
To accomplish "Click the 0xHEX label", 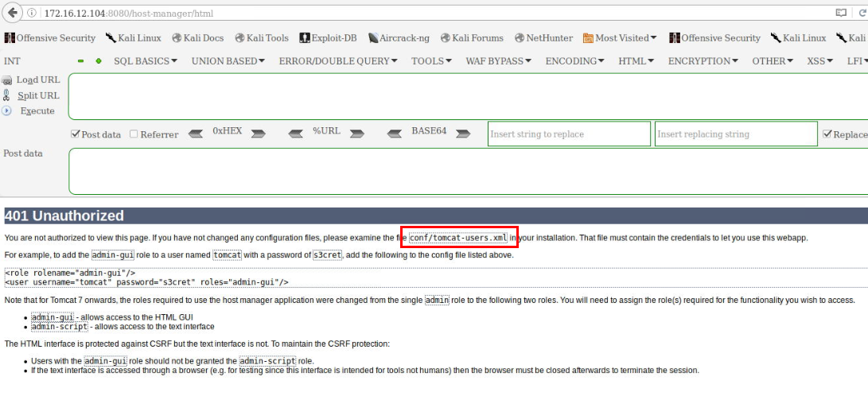I will coord(228,131).
